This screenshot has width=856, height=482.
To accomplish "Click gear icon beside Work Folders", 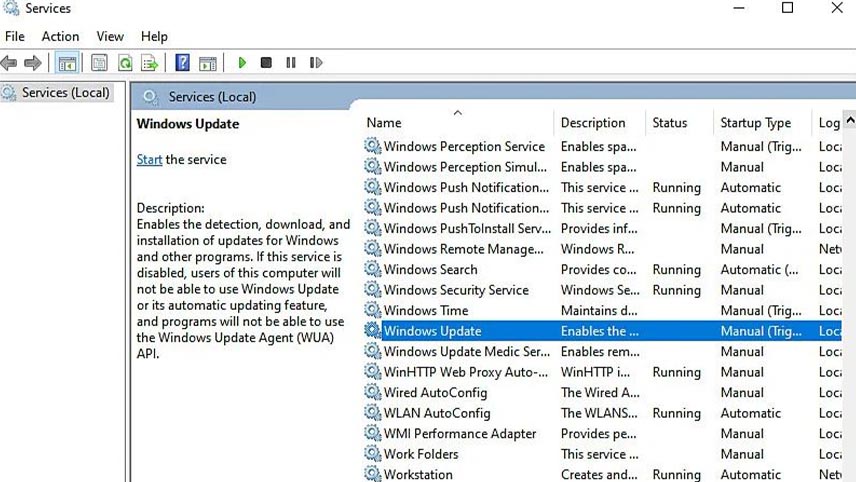I will click(x=372, y=454).
